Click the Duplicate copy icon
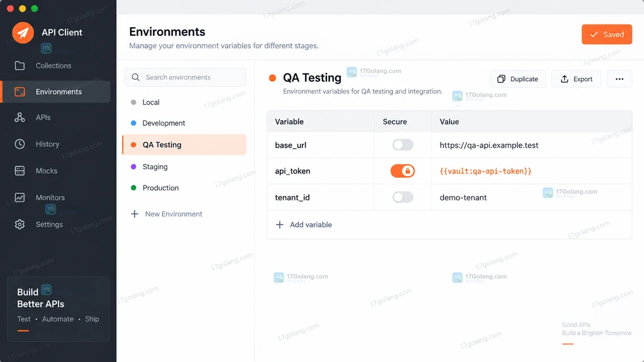The image size is (644, 362). pyautogui.click(x=501, y=79)
